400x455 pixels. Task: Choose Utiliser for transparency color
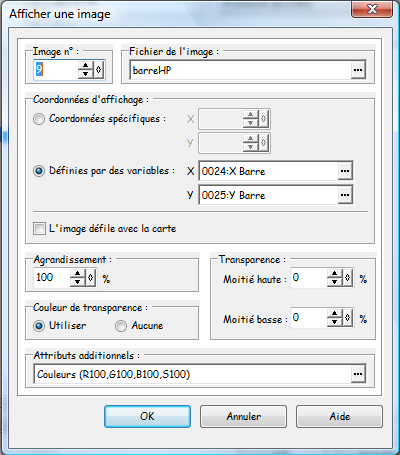pos(39,326)
